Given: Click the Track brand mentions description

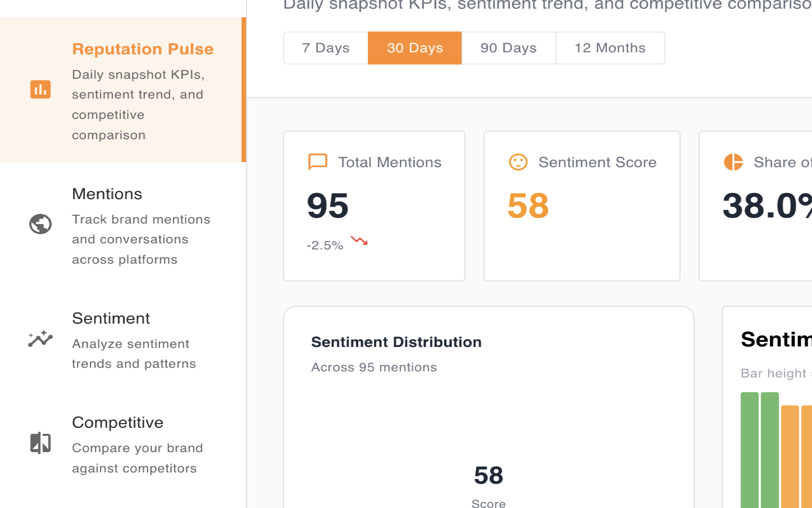Looking at the screenshot, I should click(141, 239).
